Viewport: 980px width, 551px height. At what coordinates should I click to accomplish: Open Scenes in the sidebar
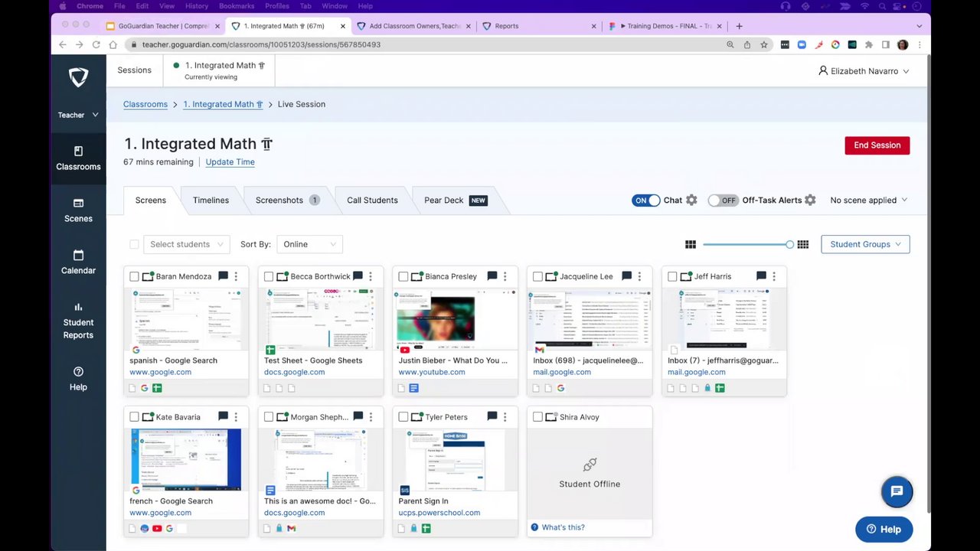tap(78, 210)
